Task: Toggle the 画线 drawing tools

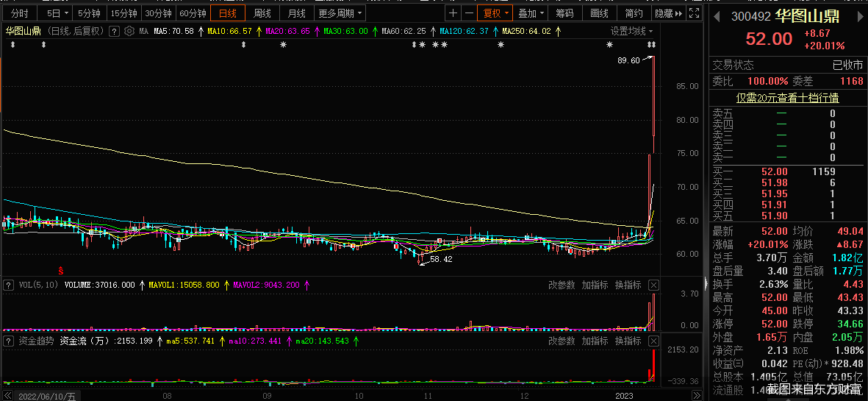Action: (599, 13)
